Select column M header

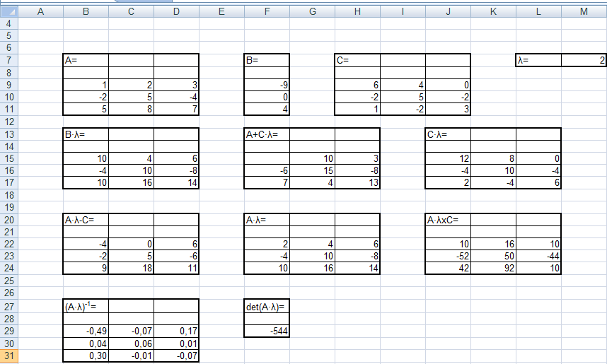(584, 11)
